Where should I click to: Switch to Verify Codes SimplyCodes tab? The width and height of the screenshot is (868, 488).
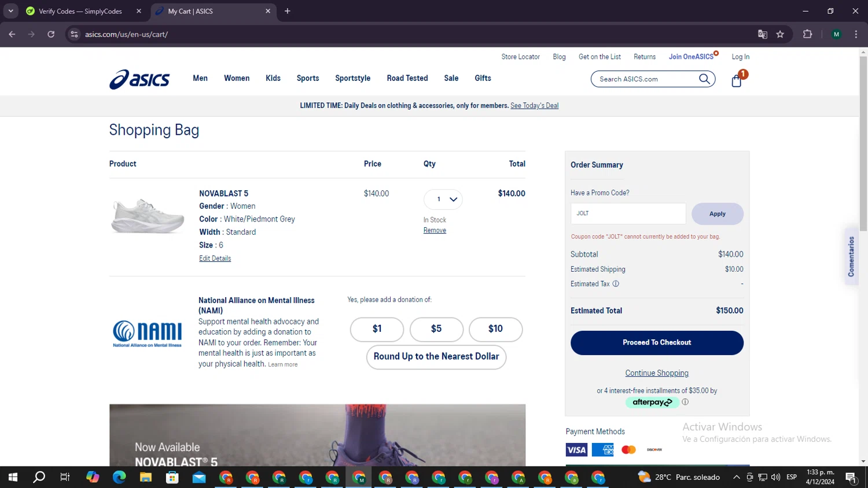click(x=81, y=11)
